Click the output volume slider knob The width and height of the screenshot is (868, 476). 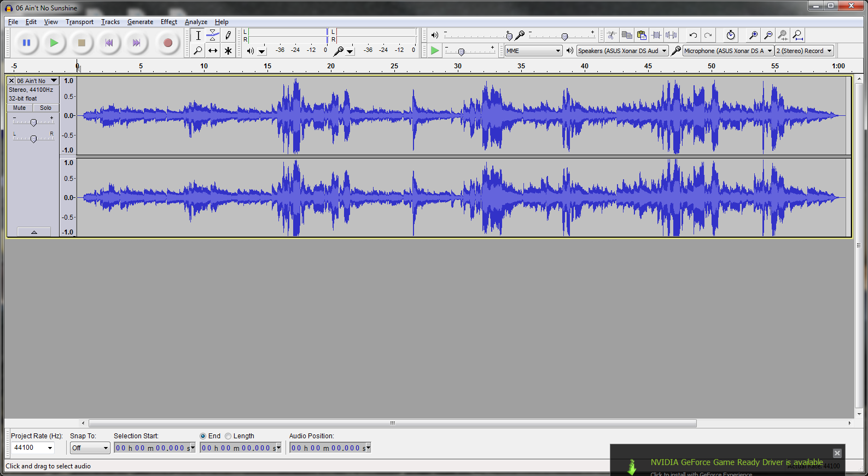coord(509,37)
